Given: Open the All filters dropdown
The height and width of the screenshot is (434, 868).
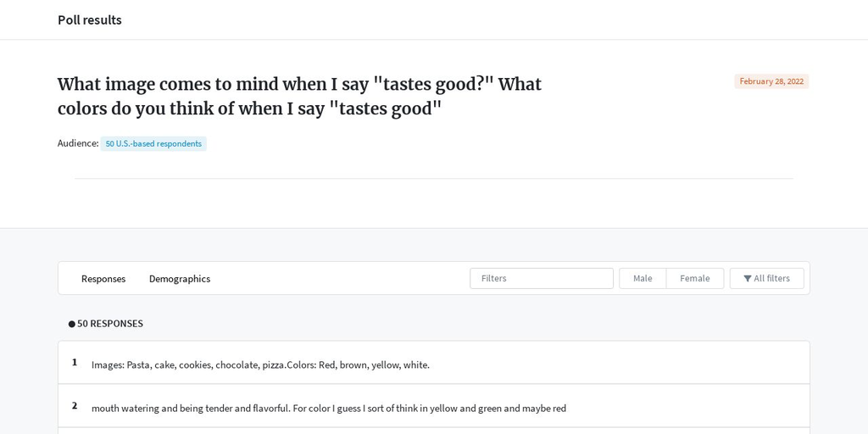Looking at the screenshot, I should 766,278.
